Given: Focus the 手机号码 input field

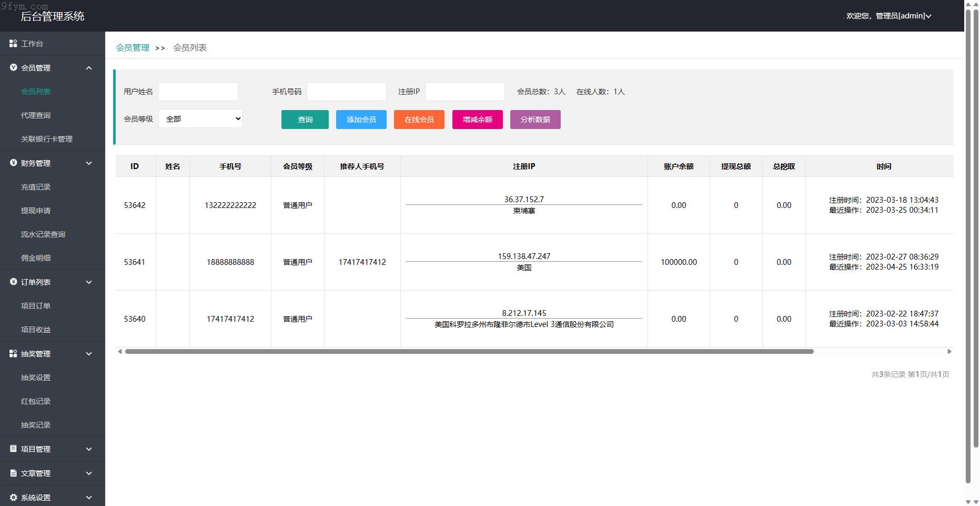Looking at the screenshot, I should click(346, 92).
